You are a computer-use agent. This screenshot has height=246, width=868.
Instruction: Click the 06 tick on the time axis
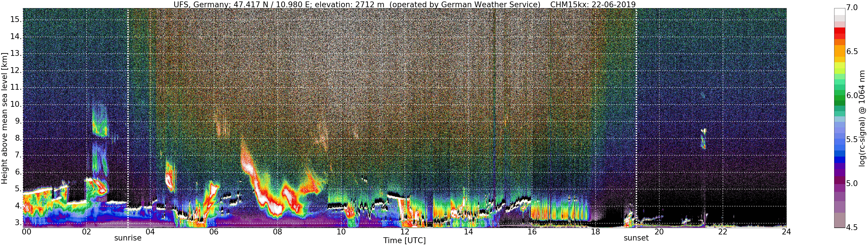pyautogui.click(x=214, y=232)
